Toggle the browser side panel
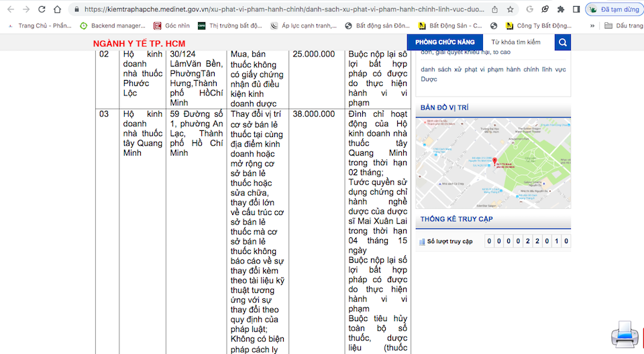The height and width of the screenshot is (354, 644). pyautogui.click(x=576, y=9)
